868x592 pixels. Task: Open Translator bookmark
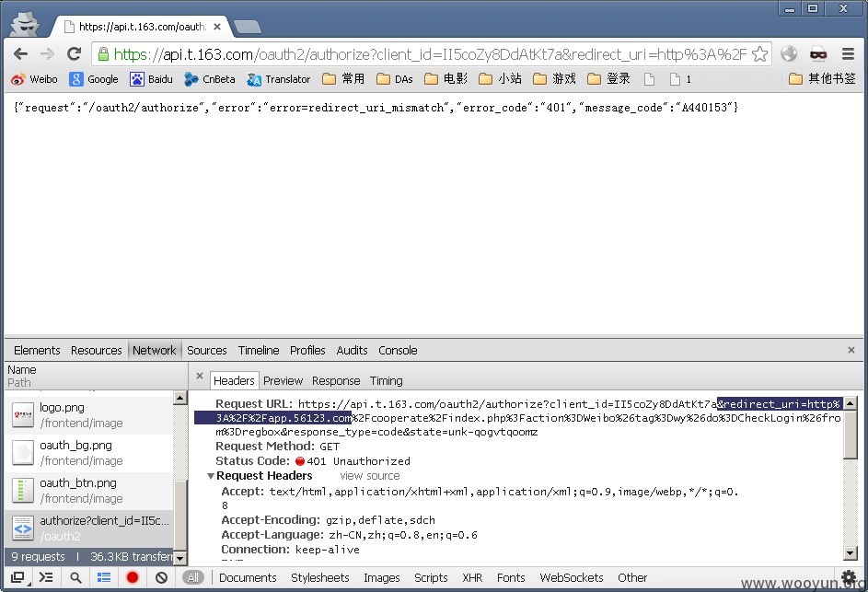(279, 79)
